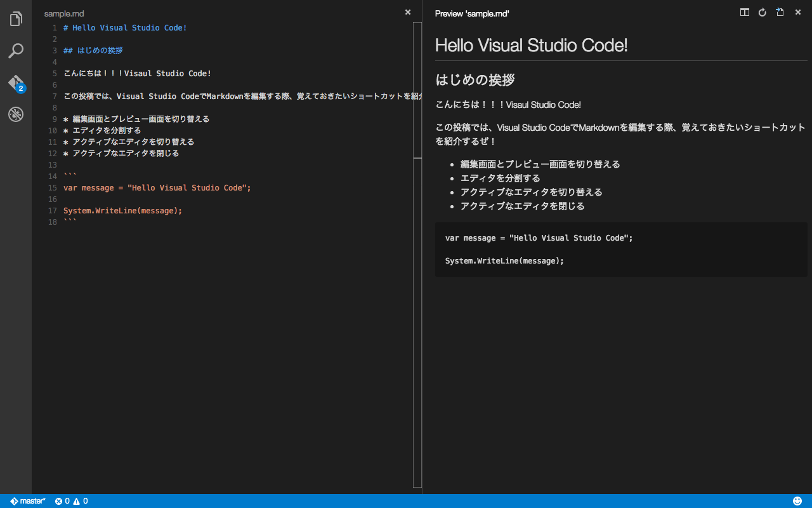Click preview bullet 'アクティブなエディタを閉じる'
812x508 pixels.
pos(523,206)
